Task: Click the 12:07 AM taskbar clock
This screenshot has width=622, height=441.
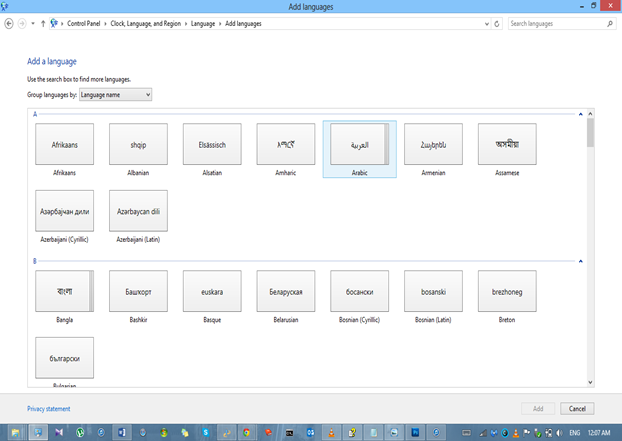Action: (599, 433)
